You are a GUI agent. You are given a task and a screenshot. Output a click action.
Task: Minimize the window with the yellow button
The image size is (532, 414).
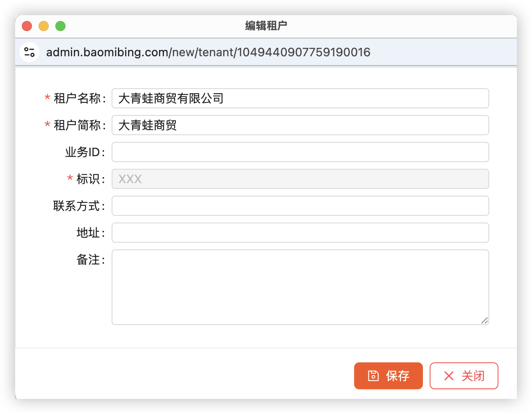click(44, 26)
